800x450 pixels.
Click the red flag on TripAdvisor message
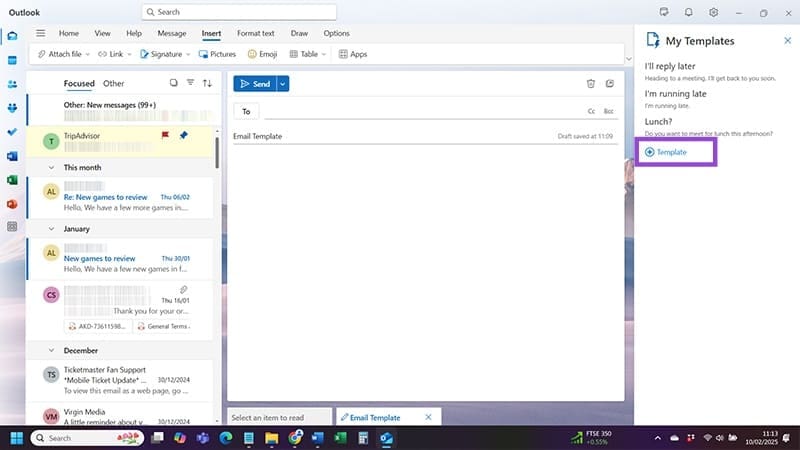165,135
